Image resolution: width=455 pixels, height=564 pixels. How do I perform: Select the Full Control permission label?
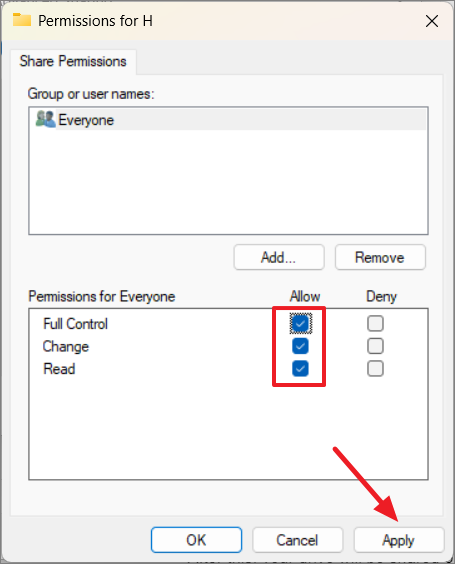(x=76, y=324)
